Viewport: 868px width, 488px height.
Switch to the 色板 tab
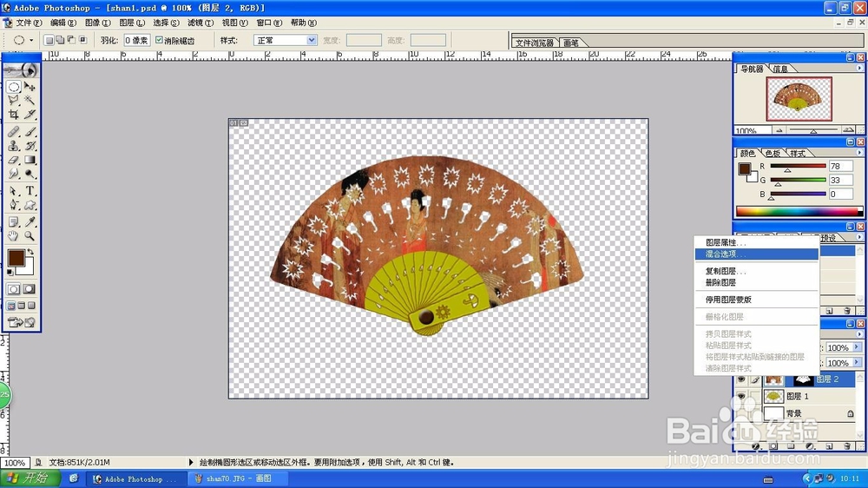(x=773, y=154)
